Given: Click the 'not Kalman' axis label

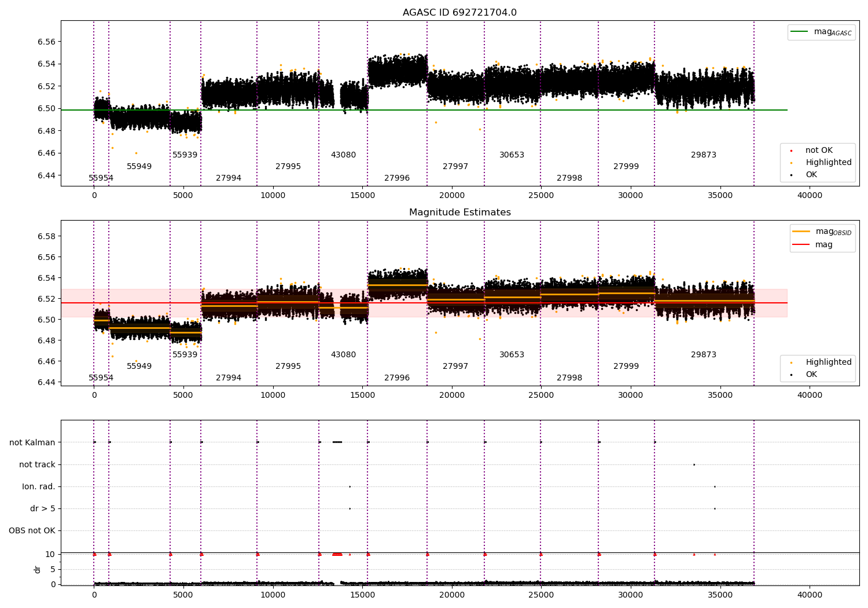Looking at the screenshot, I should [x=32, y=442].
